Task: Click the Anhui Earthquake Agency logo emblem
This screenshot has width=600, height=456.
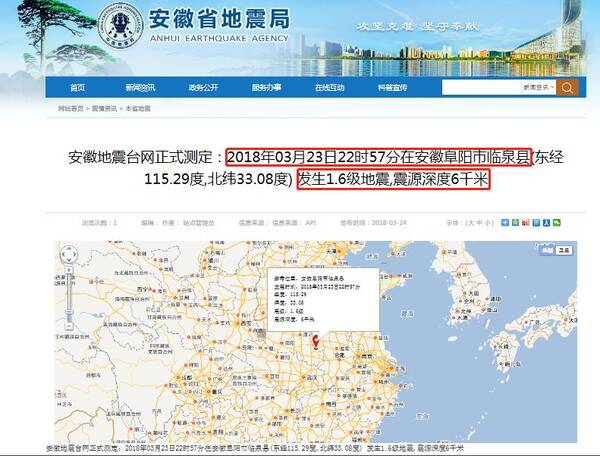Action: 120,25
